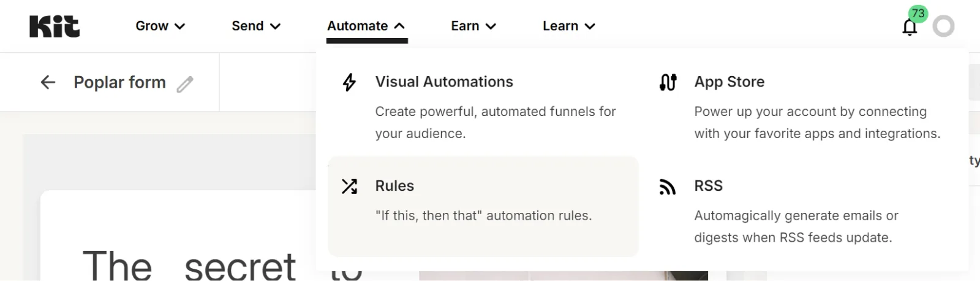Open the notifications bell
980x281 pixels.
[x=910, y=28]
